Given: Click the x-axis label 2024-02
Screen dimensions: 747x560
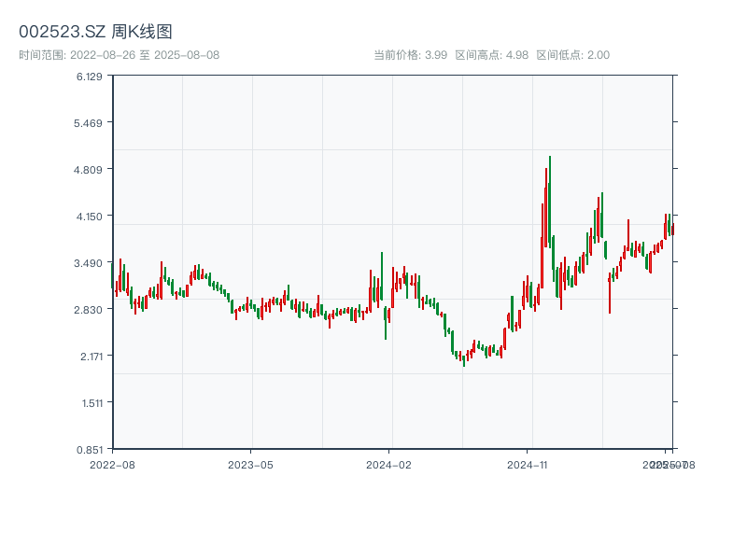Looking at the screenshot, I should point(388,465).
